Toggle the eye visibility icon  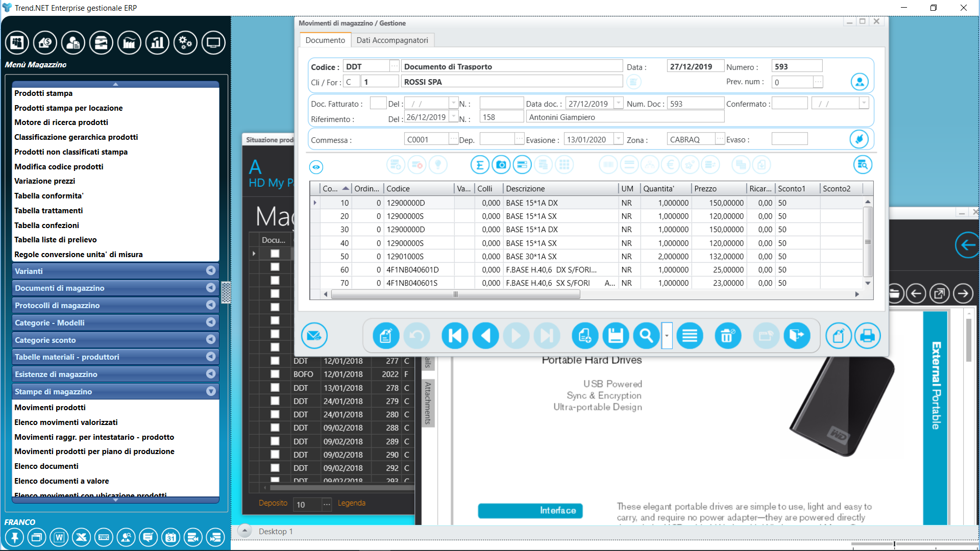click(316, 167)
